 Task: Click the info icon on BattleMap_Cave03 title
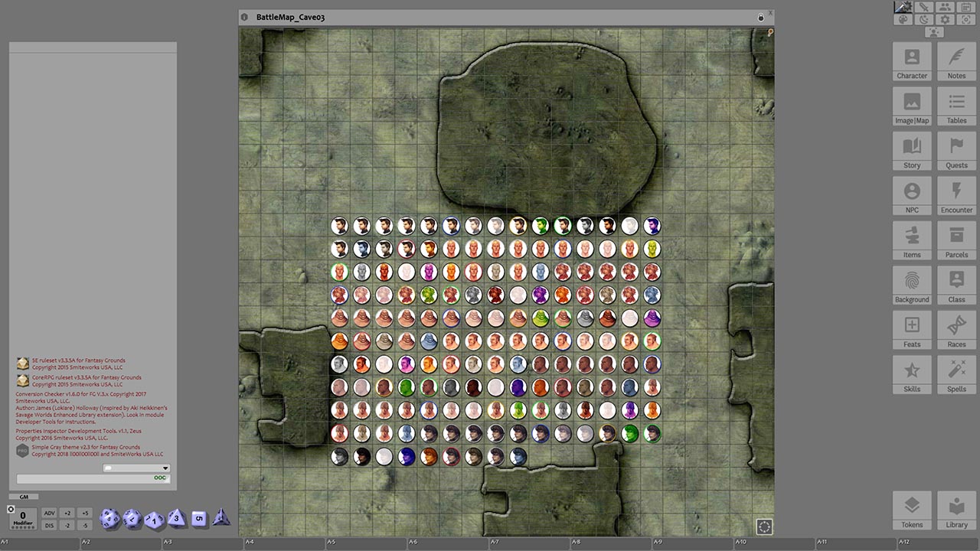point(243,16)
